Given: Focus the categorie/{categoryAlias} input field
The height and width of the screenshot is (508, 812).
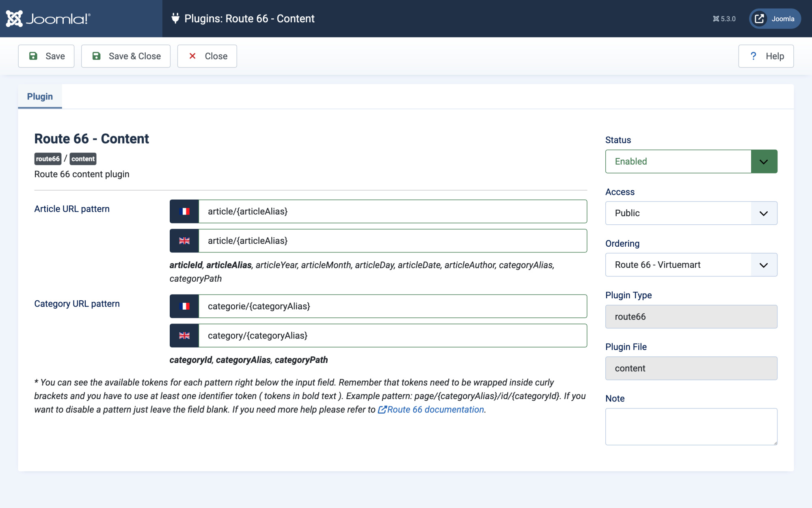Looking at the screenshot, I should (393, 306).
